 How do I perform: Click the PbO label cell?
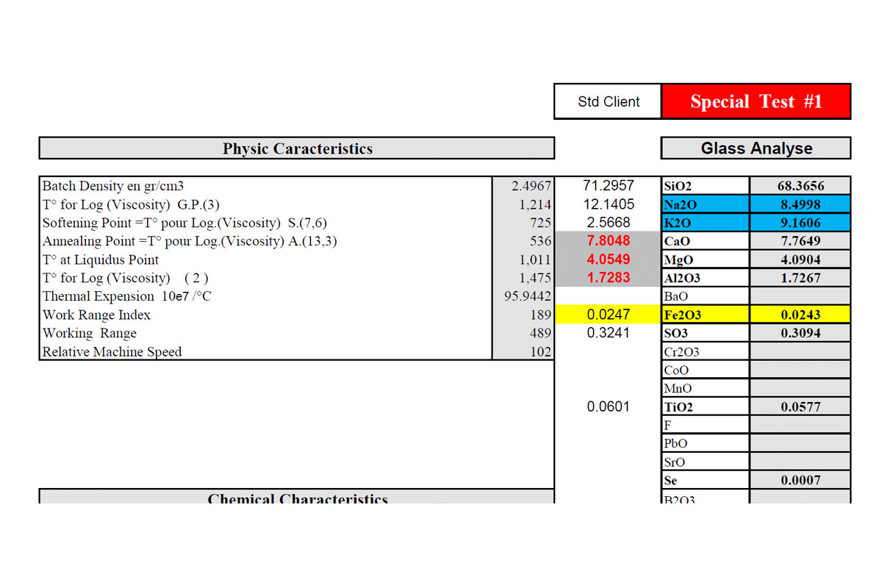pos(706,443)
